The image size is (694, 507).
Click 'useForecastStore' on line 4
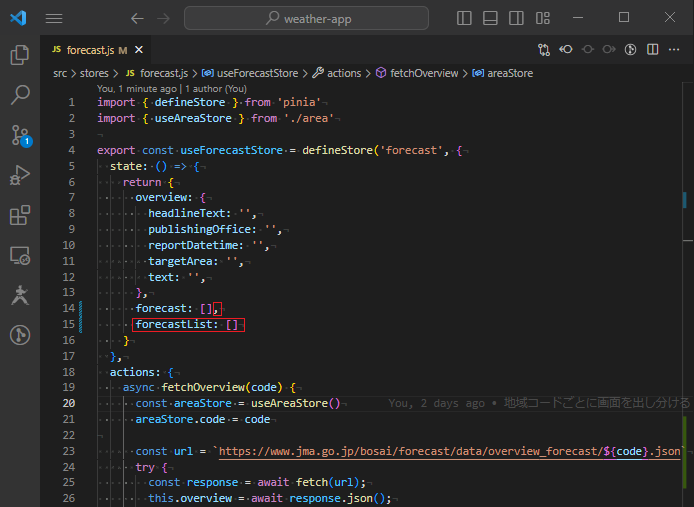pos(231,151)
